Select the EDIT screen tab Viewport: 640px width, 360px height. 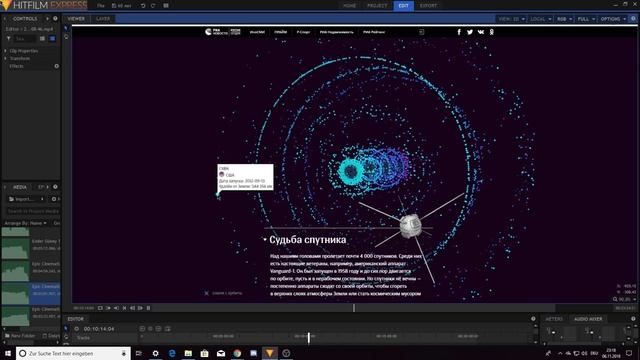tap(403, 6)
